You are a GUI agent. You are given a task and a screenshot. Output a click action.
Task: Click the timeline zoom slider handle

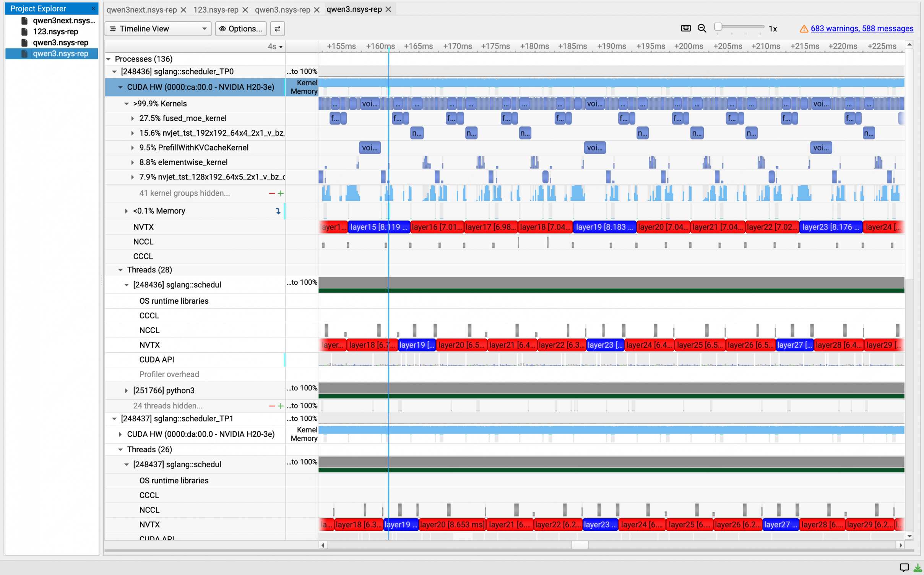tap(718, 27)
